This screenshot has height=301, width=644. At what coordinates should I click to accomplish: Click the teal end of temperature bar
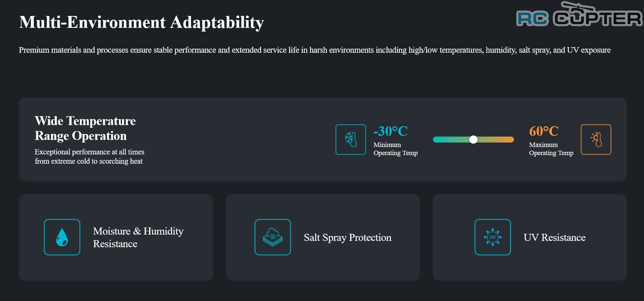point(437,140)
